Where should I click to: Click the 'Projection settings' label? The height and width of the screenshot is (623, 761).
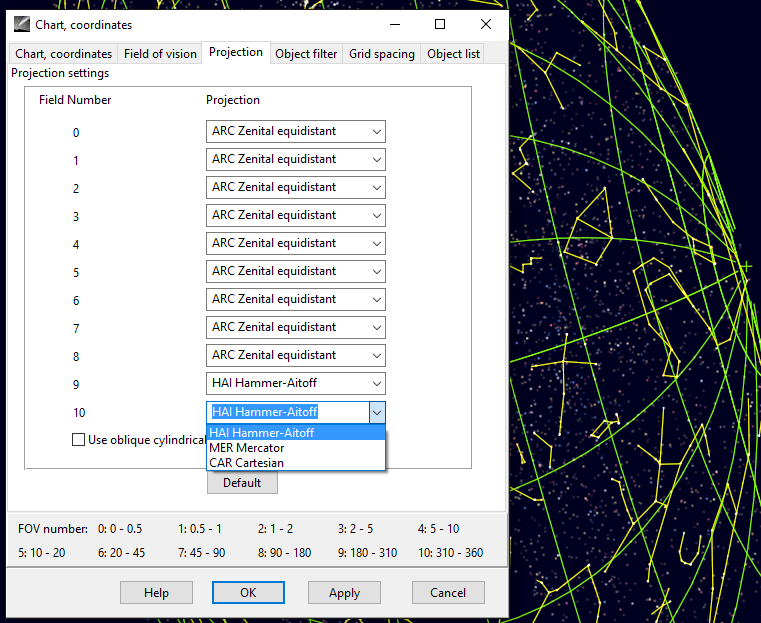coord(60,73)
